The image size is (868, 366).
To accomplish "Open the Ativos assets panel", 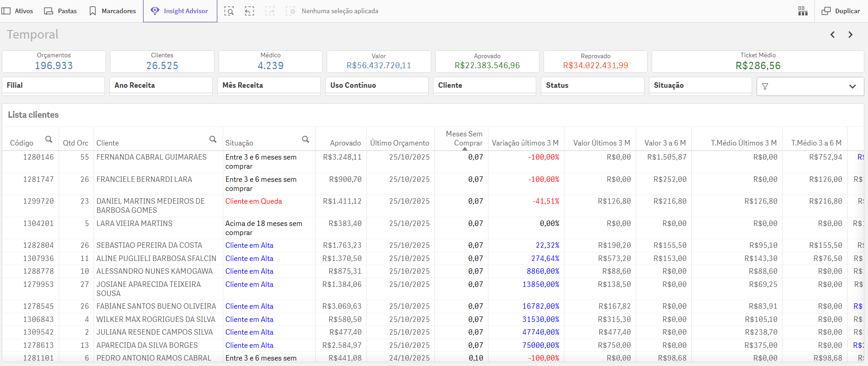I will click(18, 11).
